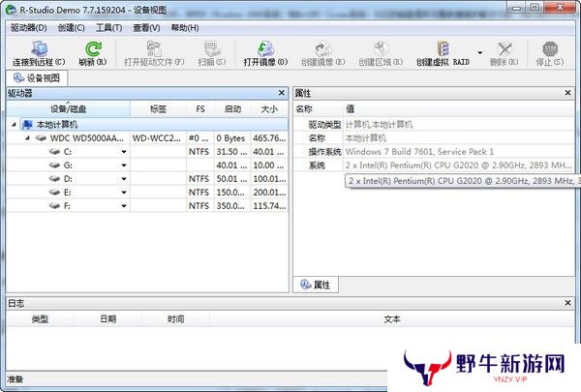
Task: Open dropdown arrow beside 创建虚拟 RAID
Action: click(480, 52)
